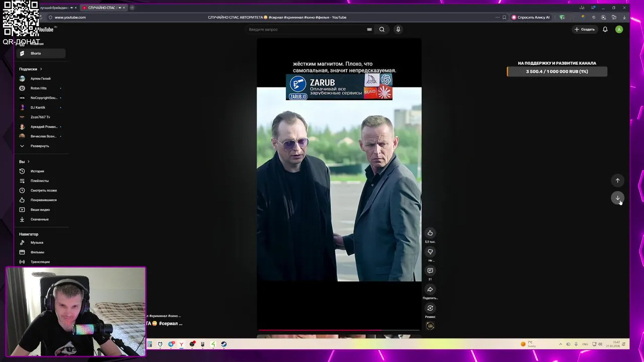The height and width of the screenshot is (362, 644).
Task: Open the comments of the Short
Action: pyautogui.click(x=430, y=270)
